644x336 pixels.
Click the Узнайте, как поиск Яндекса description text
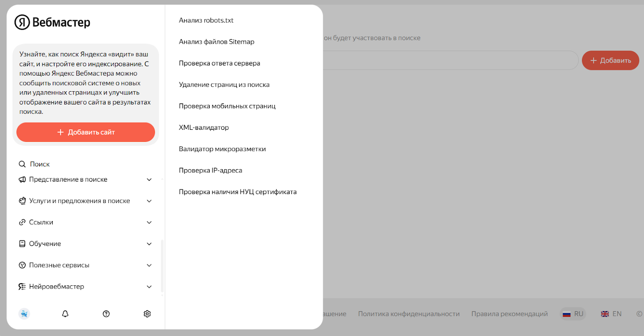click(85, 83)
